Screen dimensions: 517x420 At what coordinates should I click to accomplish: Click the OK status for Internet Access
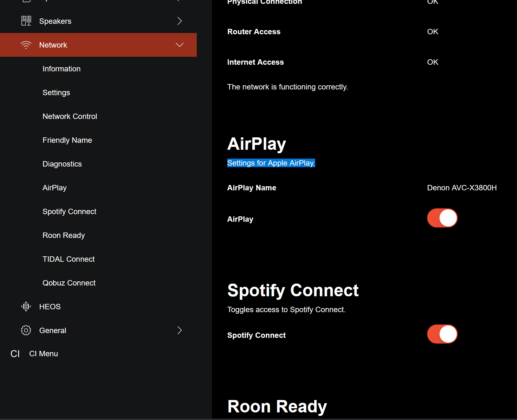tap(433, 62)
